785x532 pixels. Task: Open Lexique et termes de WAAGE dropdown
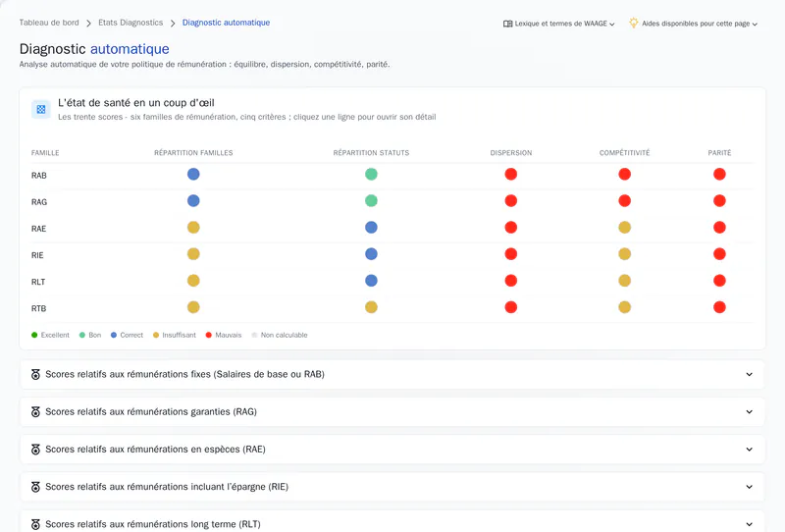(558, 24)
